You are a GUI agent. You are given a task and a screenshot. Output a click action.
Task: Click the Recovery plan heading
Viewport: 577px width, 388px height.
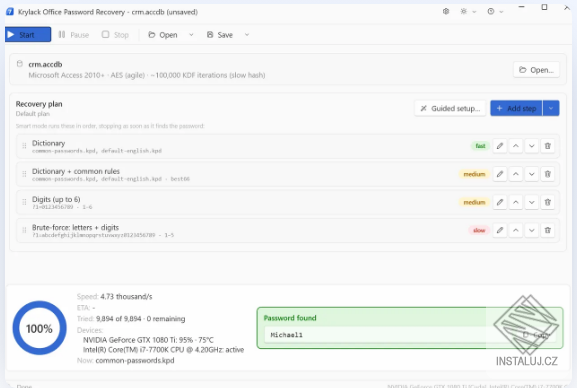(39, 104)
